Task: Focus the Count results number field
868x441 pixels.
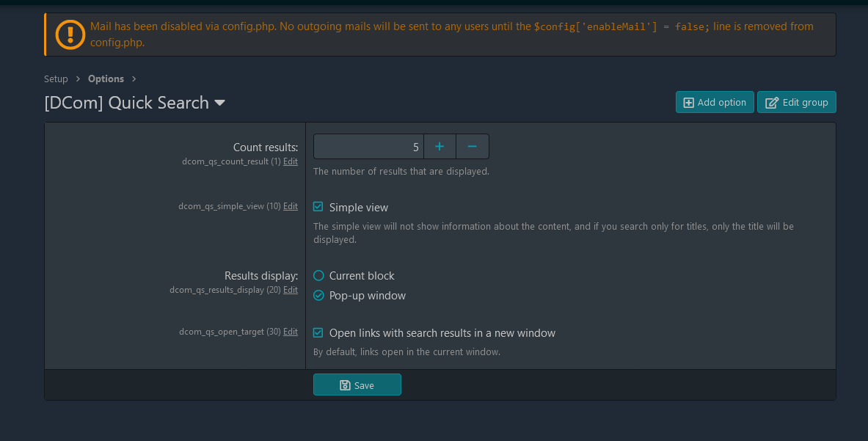Action: click(x=368, y=147)
